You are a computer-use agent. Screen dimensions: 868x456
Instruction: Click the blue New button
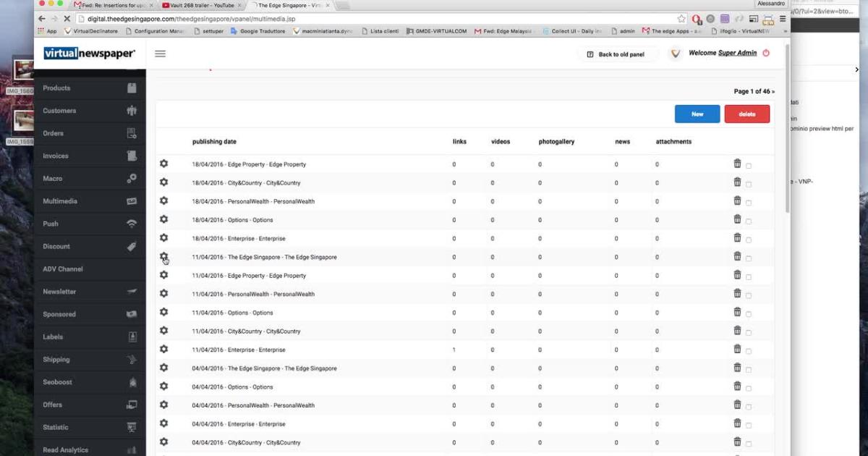click(697, 114)
